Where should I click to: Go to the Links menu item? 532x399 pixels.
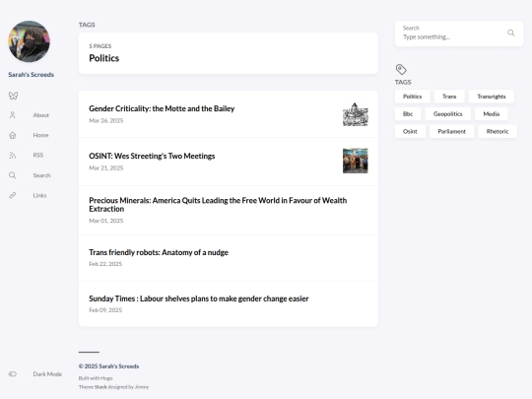[39, 195]
